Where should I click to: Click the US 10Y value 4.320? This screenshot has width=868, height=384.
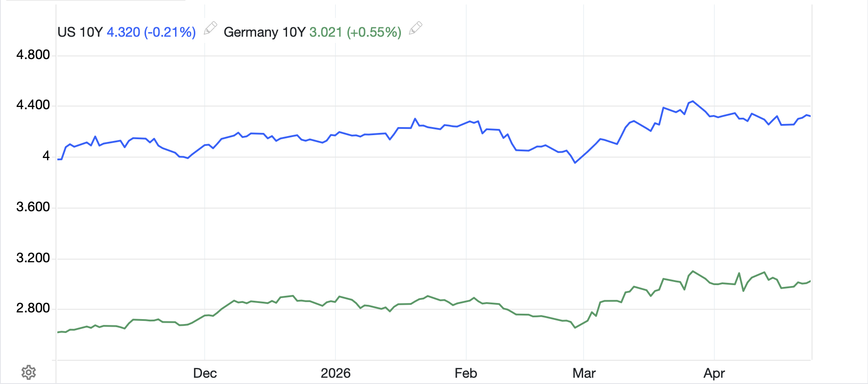[124, 32]
